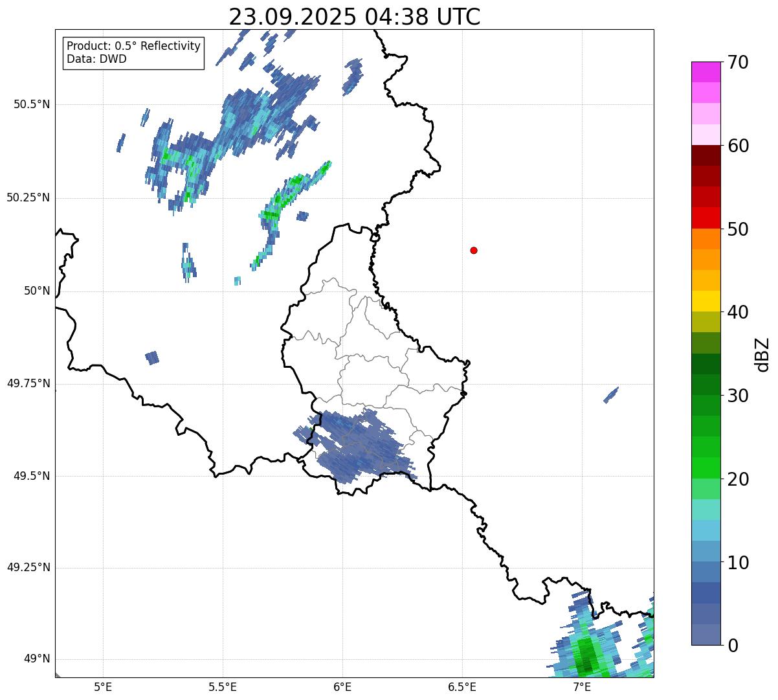
Task: Click the small isolated echo near 49.8°N 5.2°E
Action: click(x=152, y=357)
